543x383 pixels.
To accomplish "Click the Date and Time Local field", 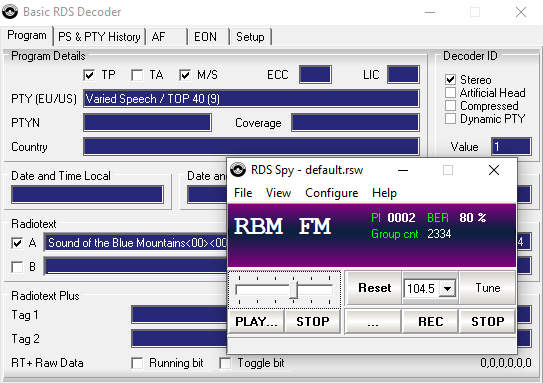I will pyautogui.click(x=87, y=194).
